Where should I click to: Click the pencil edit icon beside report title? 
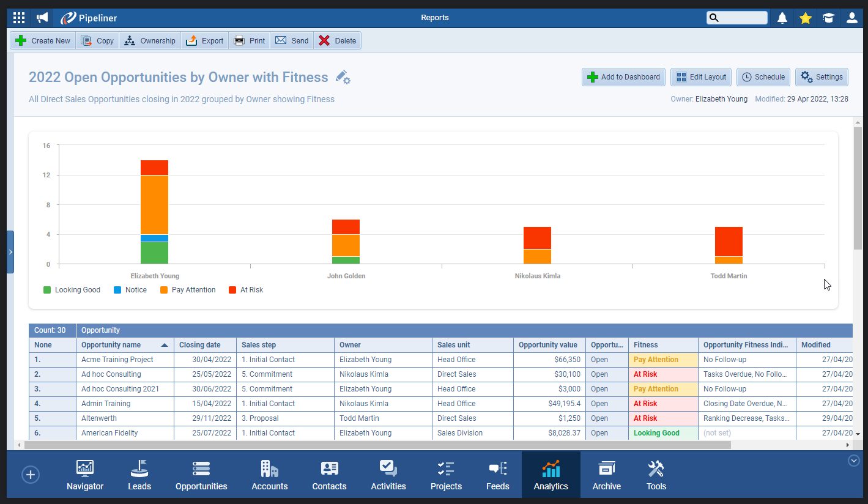[x=343, y=78]
